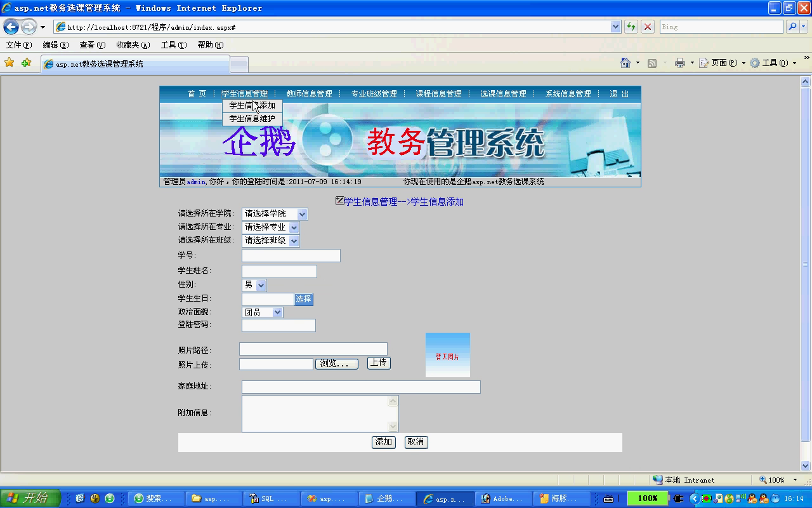Click the 学号 student number field

point(291,255)
